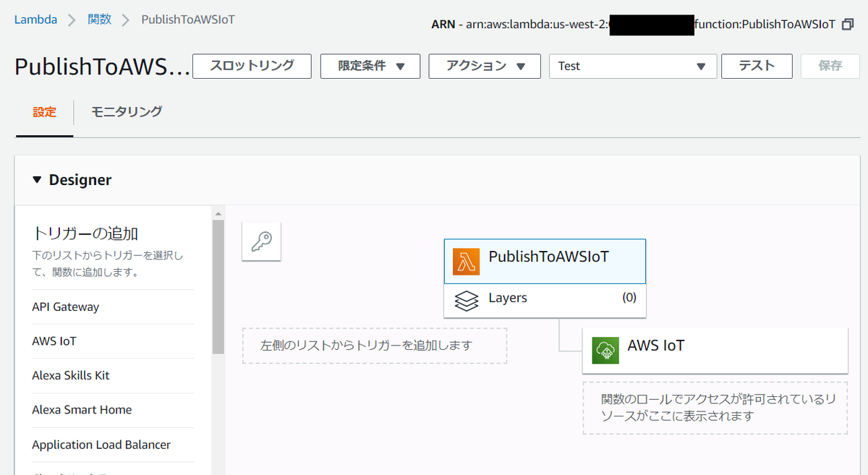Click the テスト button
Image resolution: width=868 pixels, height=475 pixels.
pyautogui.click(x=757, y=66)
